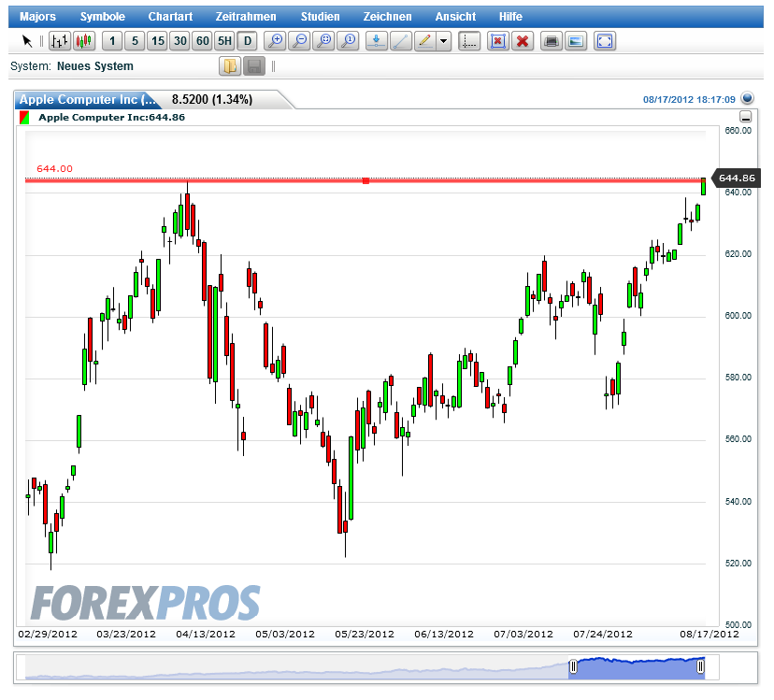Switch to bar chart type
Viewport: 774px width, 700px height.
click(x=60, y=41)
